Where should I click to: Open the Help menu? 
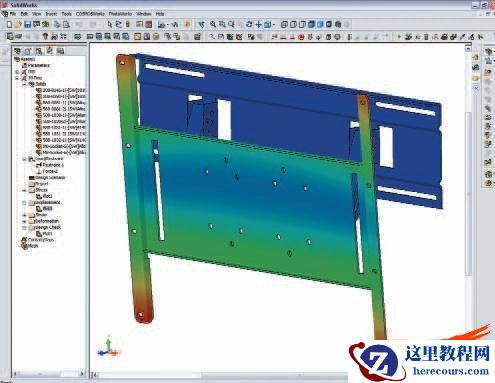tap(160, 14)
